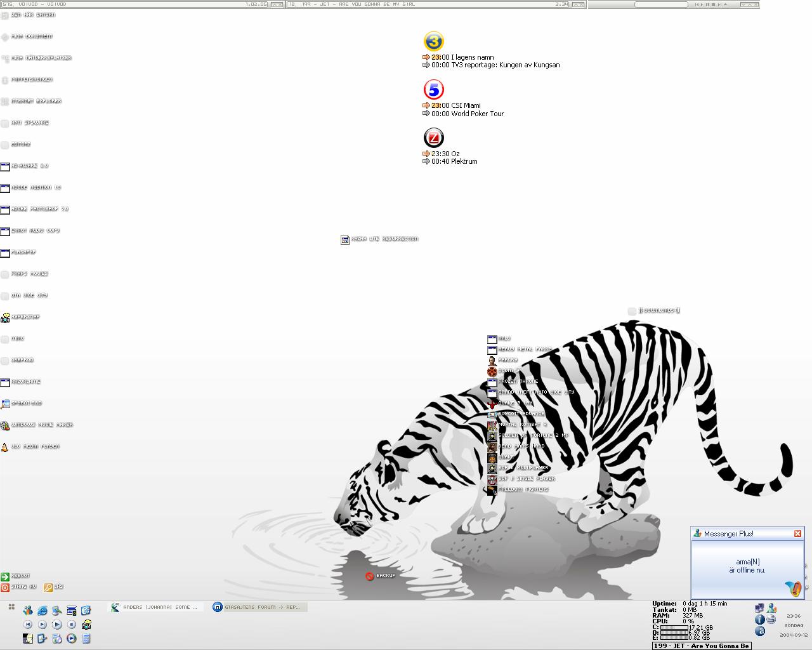Click taskbar start menu grid icon

(x=11, y=607)
